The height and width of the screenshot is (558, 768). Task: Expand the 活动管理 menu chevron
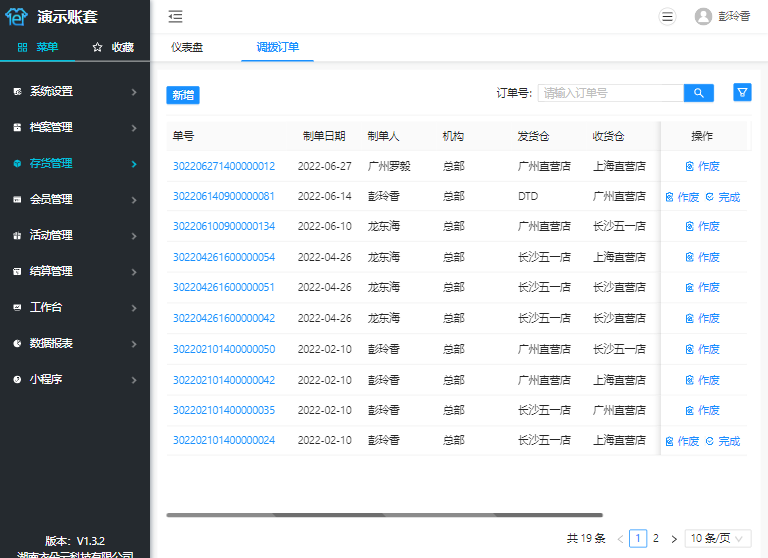(134, 236)
